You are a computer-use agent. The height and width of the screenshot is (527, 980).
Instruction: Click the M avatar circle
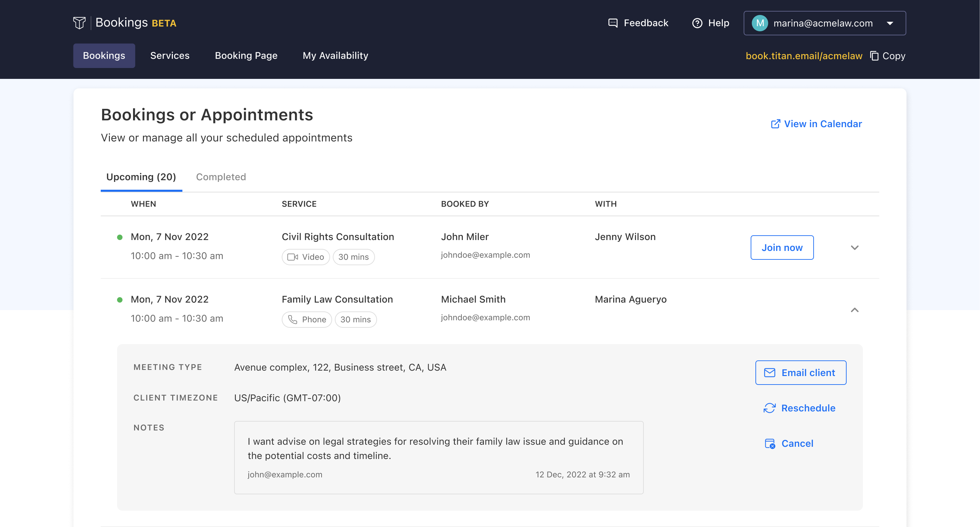click(x=760, y=23)
